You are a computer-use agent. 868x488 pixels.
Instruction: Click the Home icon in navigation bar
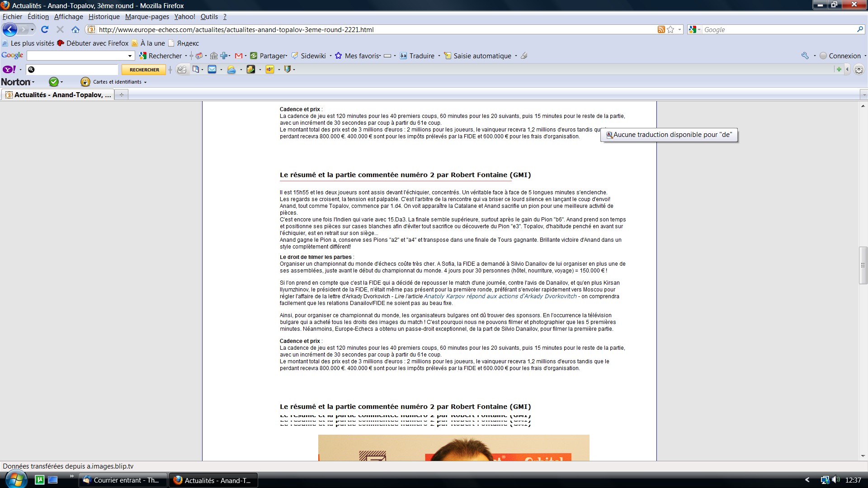tap(75, 29)
